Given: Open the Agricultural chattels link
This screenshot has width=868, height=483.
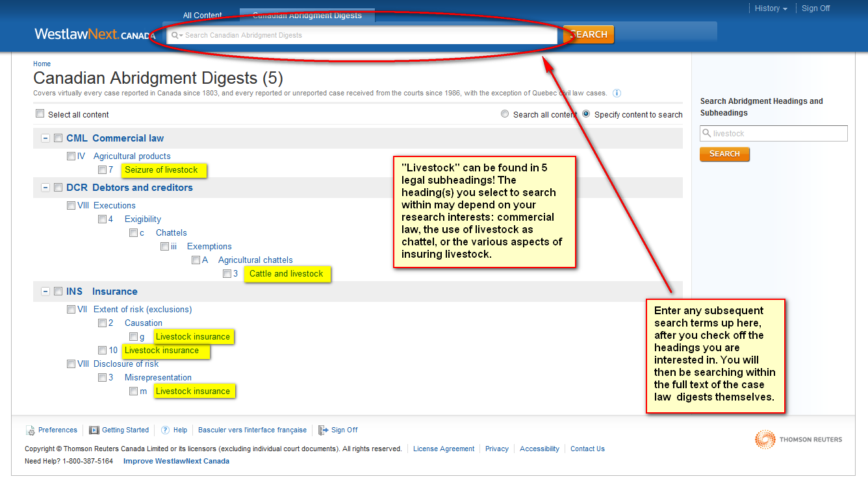Looking at the screenshot, I should [x=255, y=260].
